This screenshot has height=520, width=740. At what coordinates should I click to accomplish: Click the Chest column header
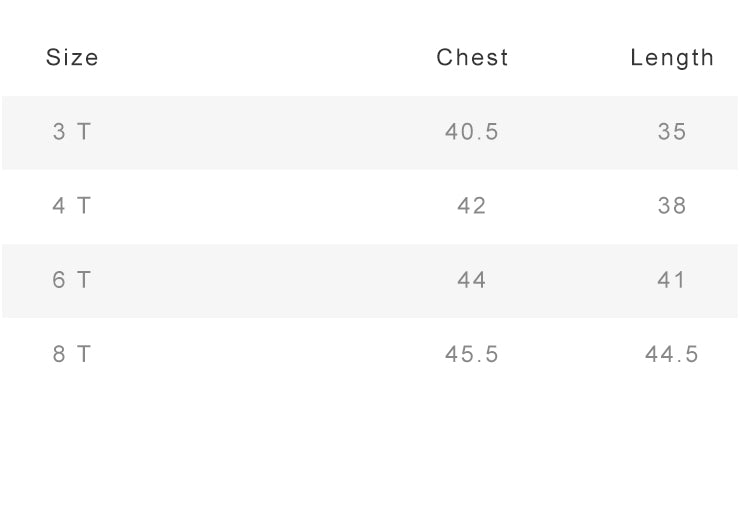point(472,58)
